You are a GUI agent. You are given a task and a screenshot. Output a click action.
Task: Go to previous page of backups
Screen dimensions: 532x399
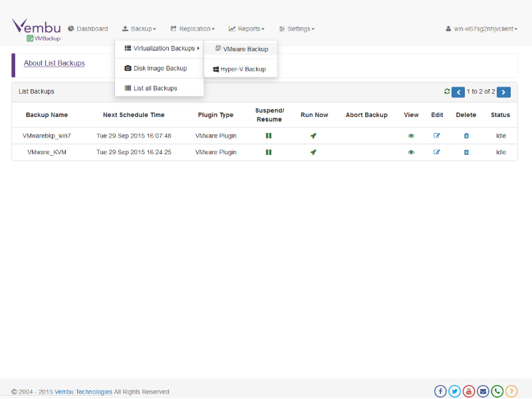(x=458, y=92)
